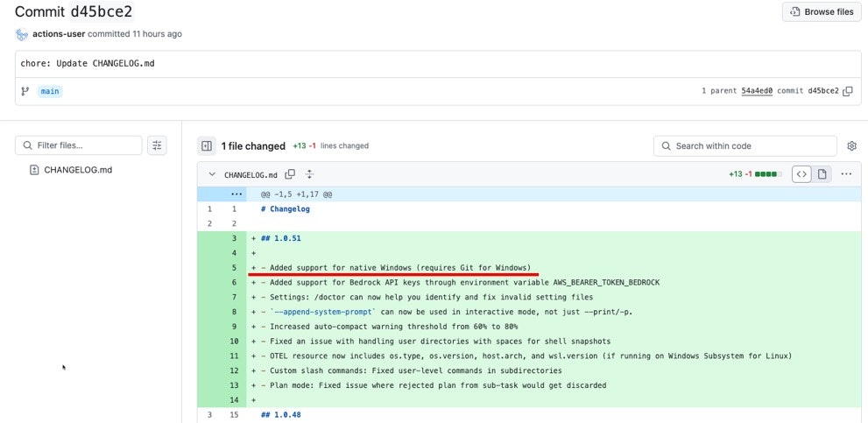The width and height of the screenshot is (868, 423).
Task: Open diff view settings gear
Action: (x=852, y=146)
